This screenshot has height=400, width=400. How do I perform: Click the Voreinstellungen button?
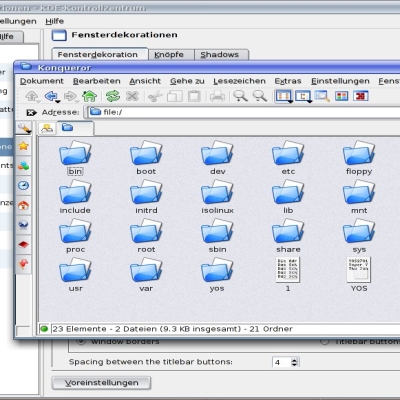coord(101,383)
